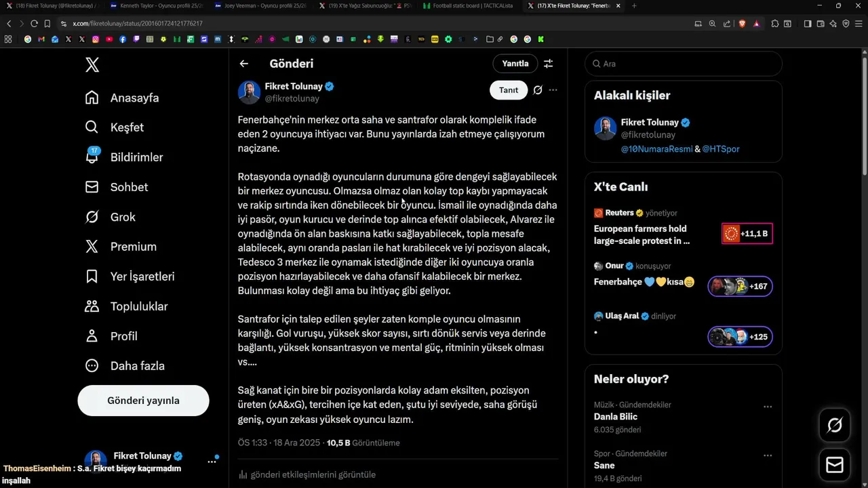View gönderi etkileşimlerini görüntüle analytics
Viewport: 868px width, 488px height.
(x=307, y=474)
